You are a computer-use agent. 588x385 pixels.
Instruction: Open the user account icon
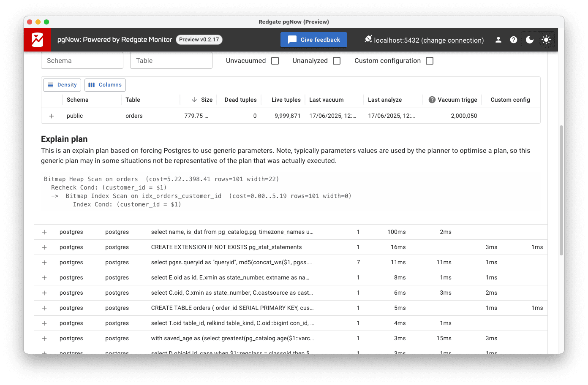498,40
